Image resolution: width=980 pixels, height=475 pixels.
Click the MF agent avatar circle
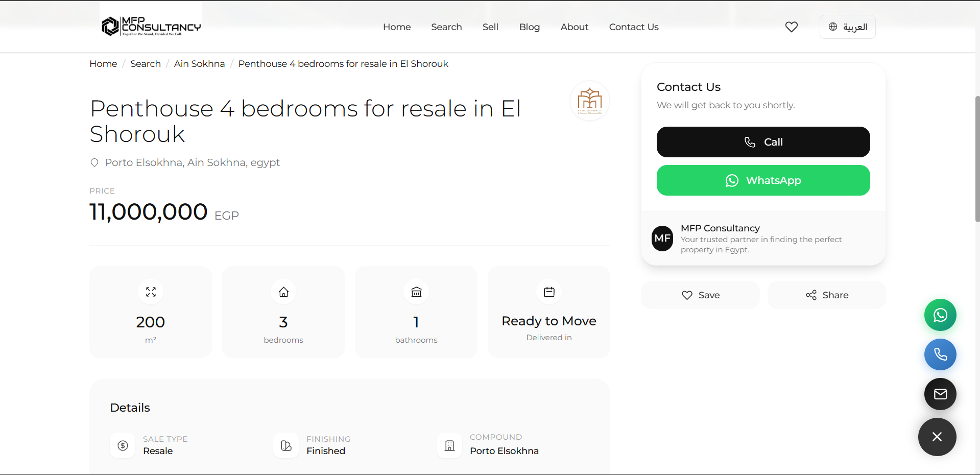pos(662,239)
